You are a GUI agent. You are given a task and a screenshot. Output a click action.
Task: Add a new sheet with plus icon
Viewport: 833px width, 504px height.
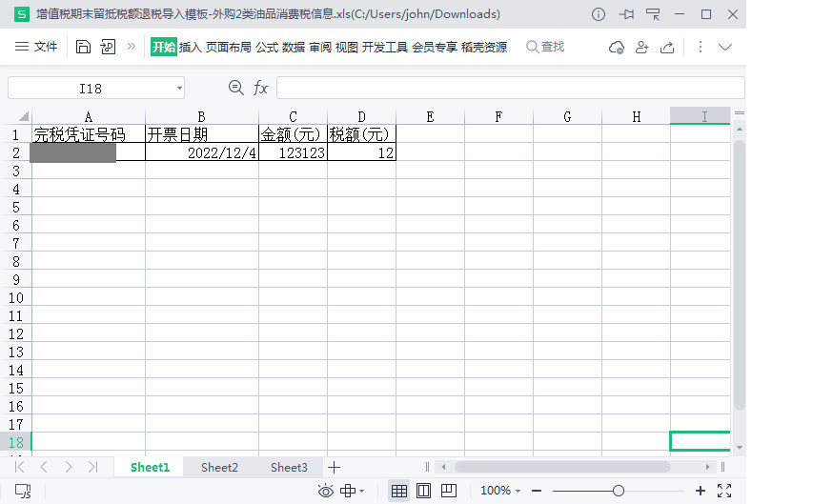point(334,467)
